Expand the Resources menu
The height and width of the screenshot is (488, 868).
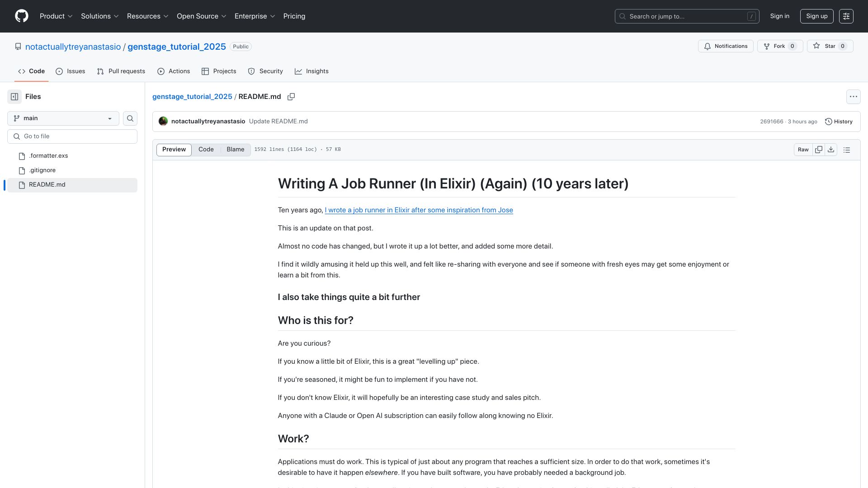click(147, 16)
